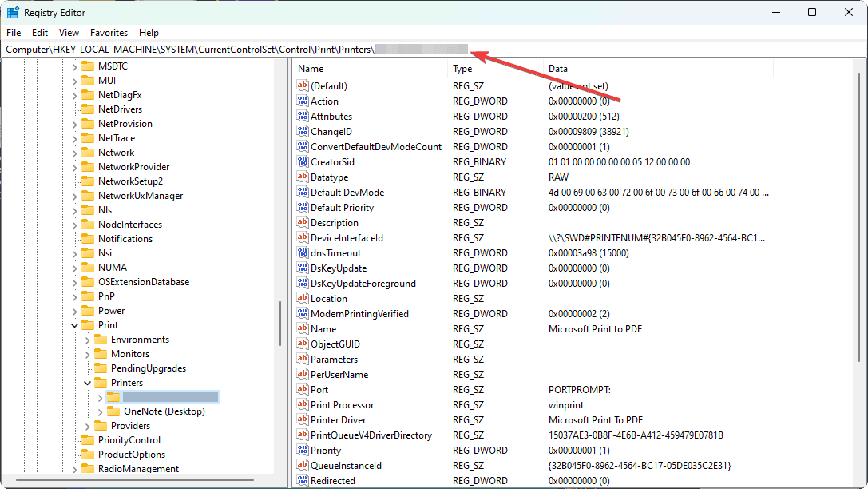Click the tree pane vertical scrollbar thumb
The height and width of the screenshot is (489, 868).
pyautogui.click(x=279, y=324)
